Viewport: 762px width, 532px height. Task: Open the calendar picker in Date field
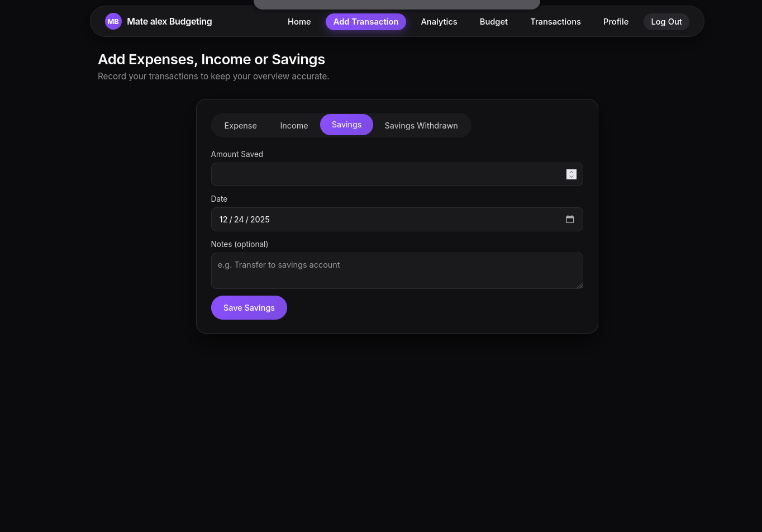570,220
